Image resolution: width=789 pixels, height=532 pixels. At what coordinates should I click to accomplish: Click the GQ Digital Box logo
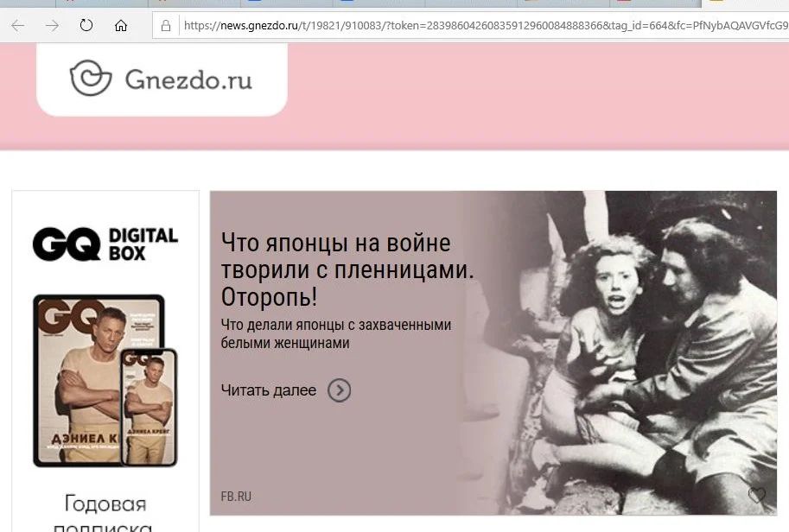[105, 244]
